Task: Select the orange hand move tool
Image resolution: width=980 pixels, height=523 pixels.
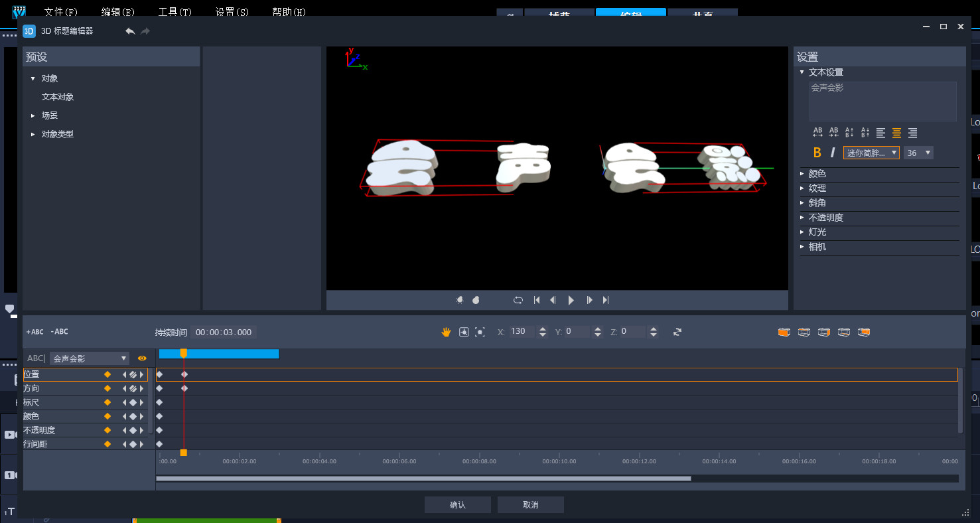Action: pos(447,332)
